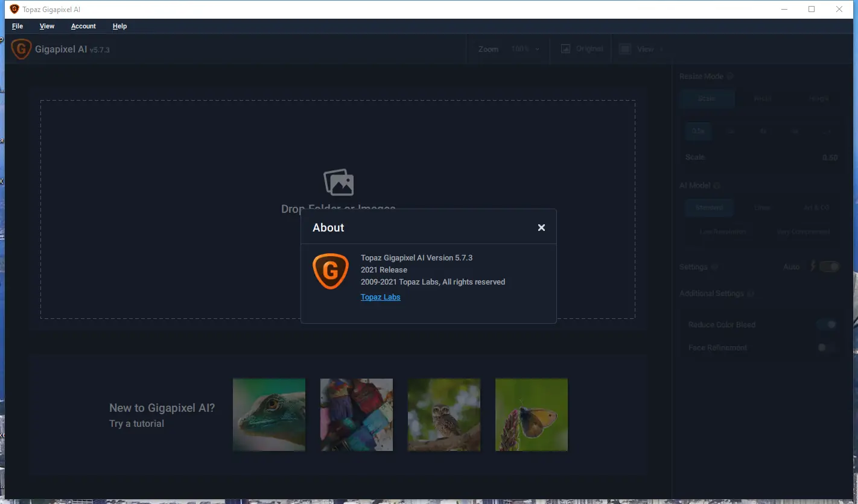Click the View layout icon in toolbar
This screenshot has height=504, width=858.
pos(625,49)
